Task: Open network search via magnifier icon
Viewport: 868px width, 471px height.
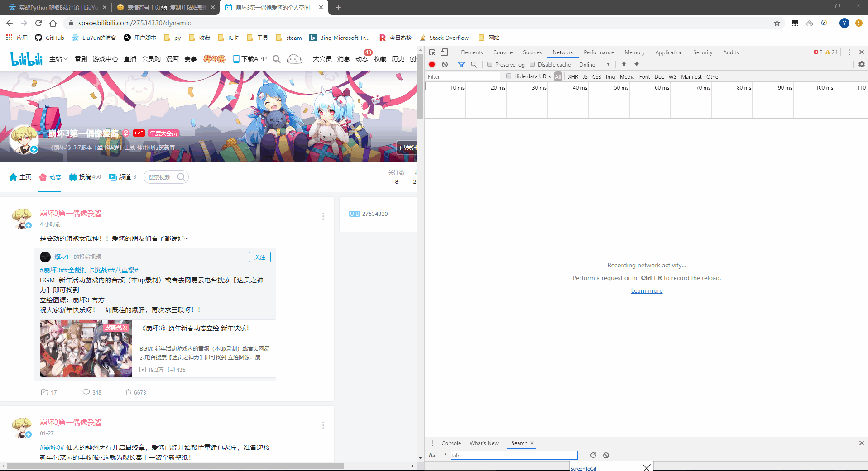Action: point(474,65)
